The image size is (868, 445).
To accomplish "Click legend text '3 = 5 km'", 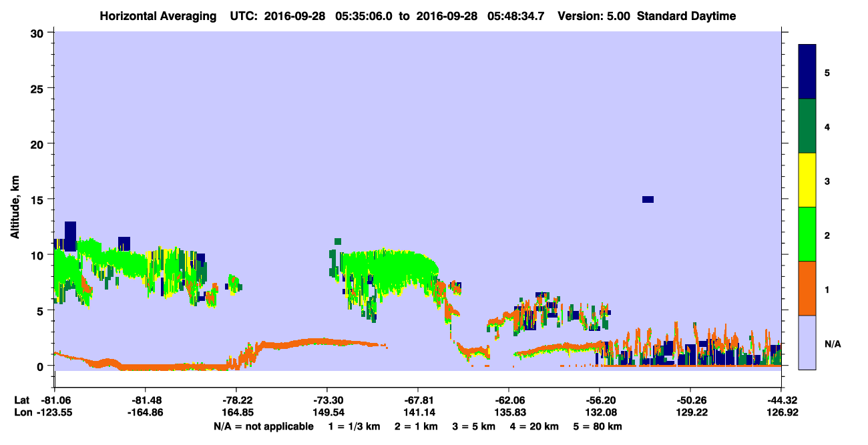I will (x=475, y=426).
